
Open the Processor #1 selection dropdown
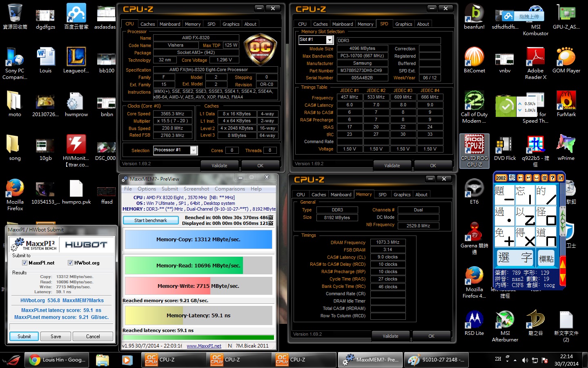coord(176,150)
